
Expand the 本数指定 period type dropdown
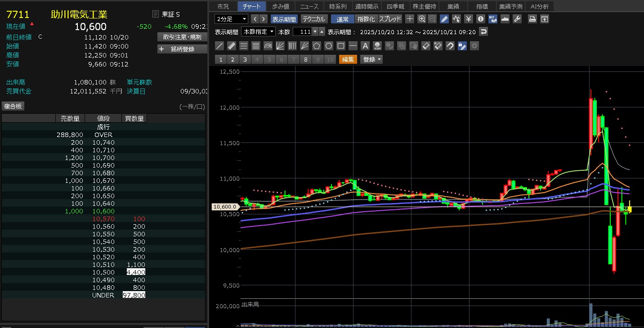(258, 31)
